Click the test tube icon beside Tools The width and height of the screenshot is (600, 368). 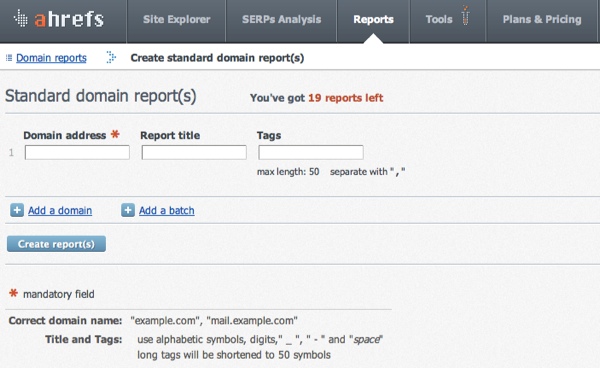tap(465, 15)
